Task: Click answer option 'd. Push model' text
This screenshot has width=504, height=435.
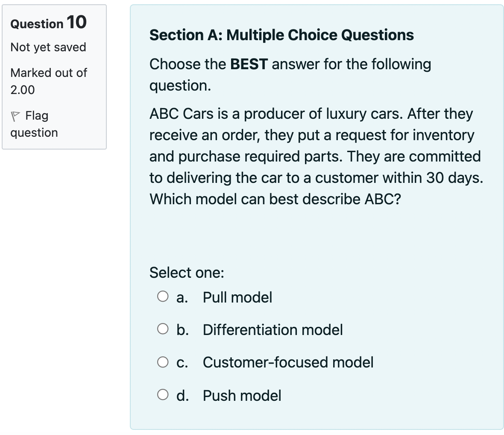Action: pos(242,396)
